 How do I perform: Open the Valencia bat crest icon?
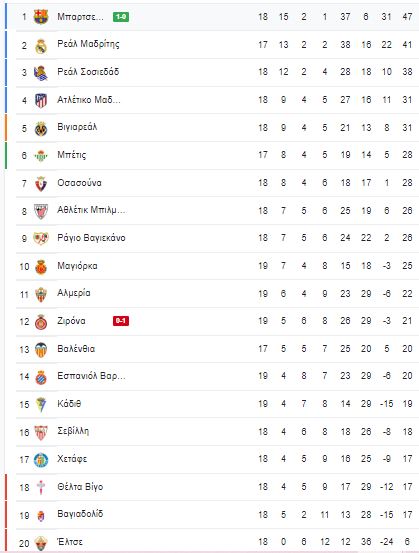point(41,350)
